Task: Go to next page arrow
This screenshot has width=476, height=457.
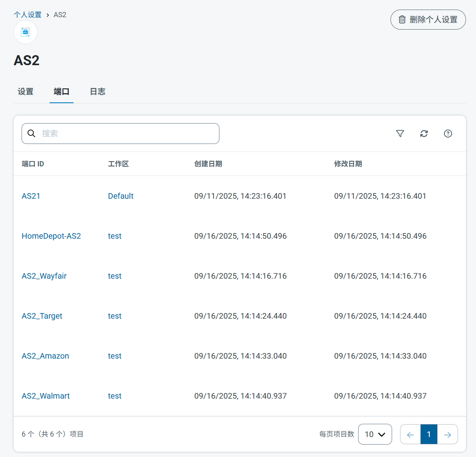Action: pyautogui.click(x=448, y=434)
